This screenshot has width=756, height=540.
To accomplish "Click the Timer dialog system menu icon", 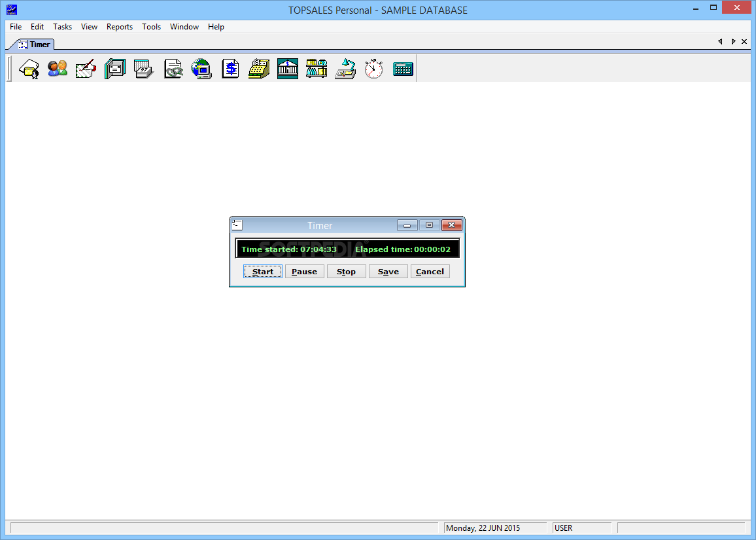I will point(237,225).
